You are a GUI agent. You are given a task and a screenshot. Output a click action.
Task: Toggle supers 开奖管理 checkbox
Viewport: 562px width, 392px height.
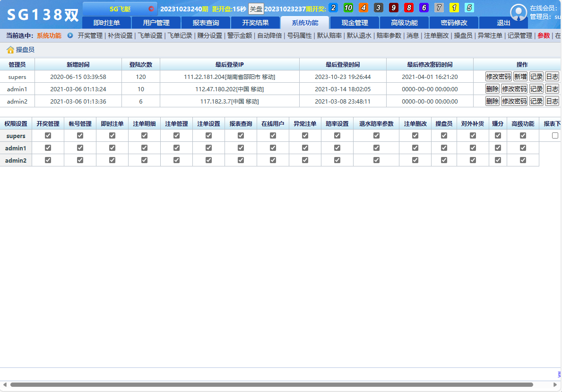click(48, 136)
